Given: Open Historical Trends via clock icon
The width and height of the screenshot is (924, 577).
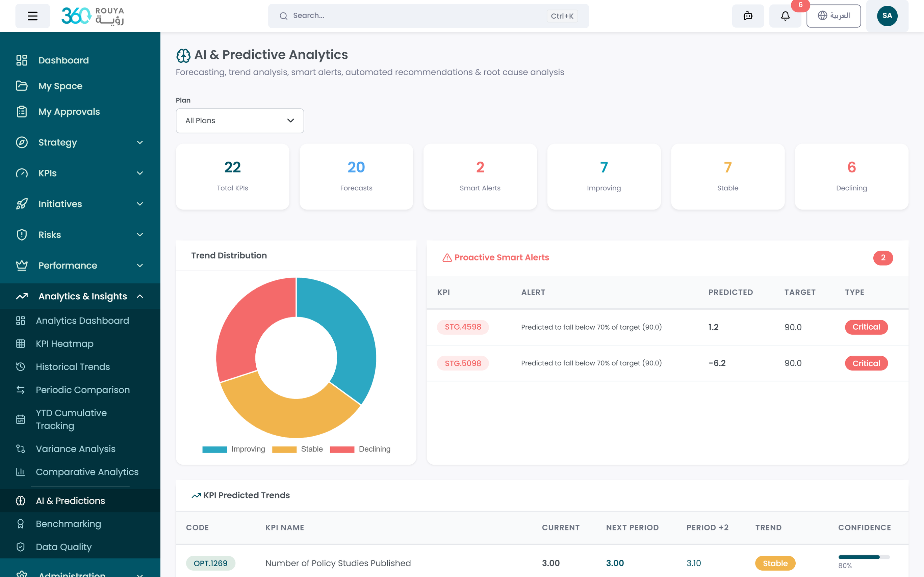Looking at the screenshot, I should pos(21,366).
